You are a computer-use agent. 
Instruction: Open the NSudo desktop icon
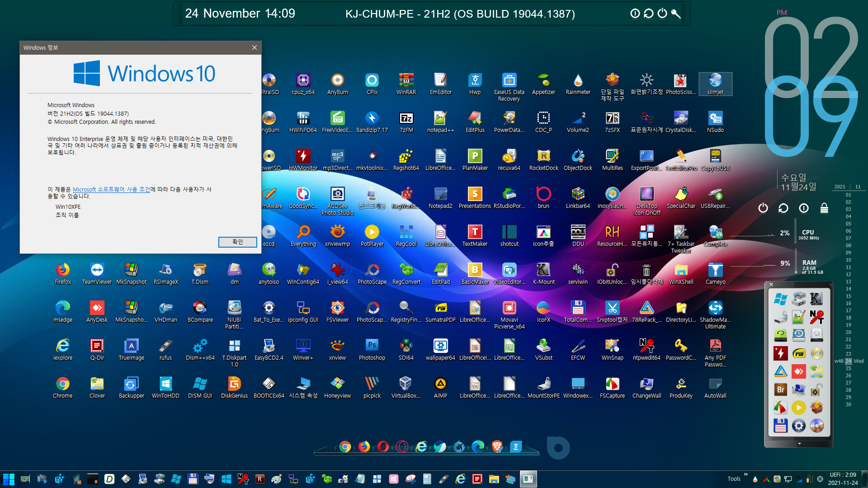pyautogui.click(x=715, y=122)
